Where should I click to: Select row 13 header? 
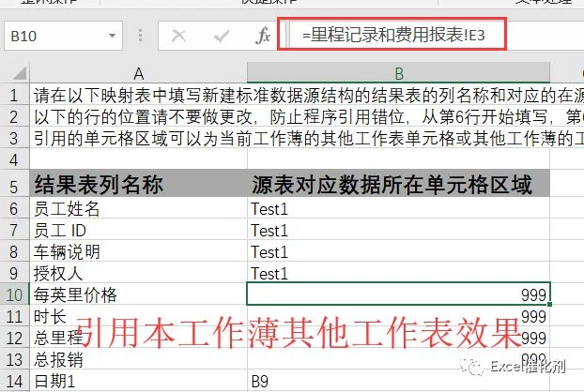click(x=14, y=359)
